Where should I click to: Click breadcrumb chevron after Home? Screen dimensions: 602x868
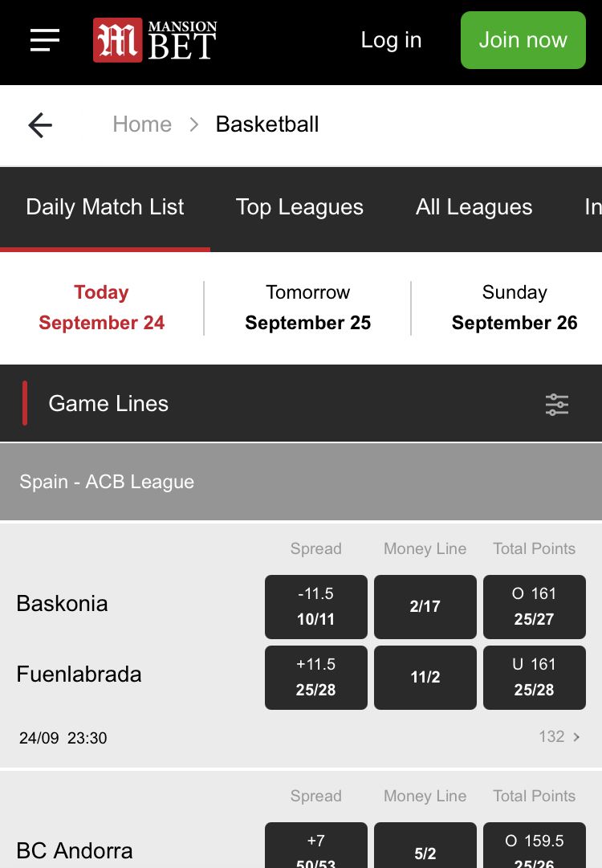point(193,124)
